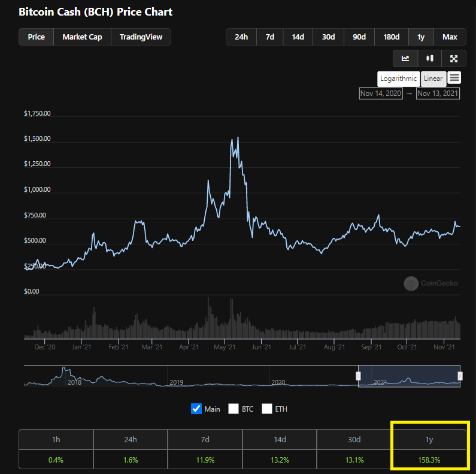Click the 1h column header
The height and width of the screenshot is (474, 476).
click(56, 439)
